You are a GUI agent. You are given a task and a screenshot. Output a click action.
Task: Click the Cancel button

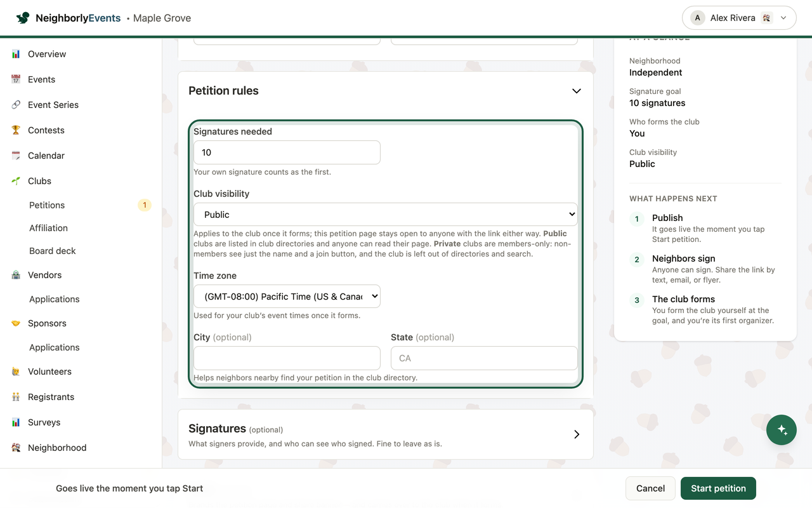(650, 488)
